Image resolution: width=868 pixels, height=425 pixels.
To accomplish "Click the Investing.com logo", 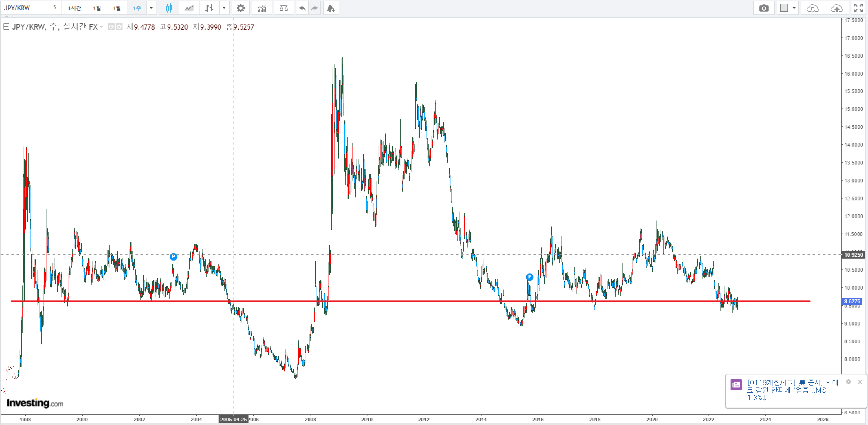I will click(x=35, y=403).
